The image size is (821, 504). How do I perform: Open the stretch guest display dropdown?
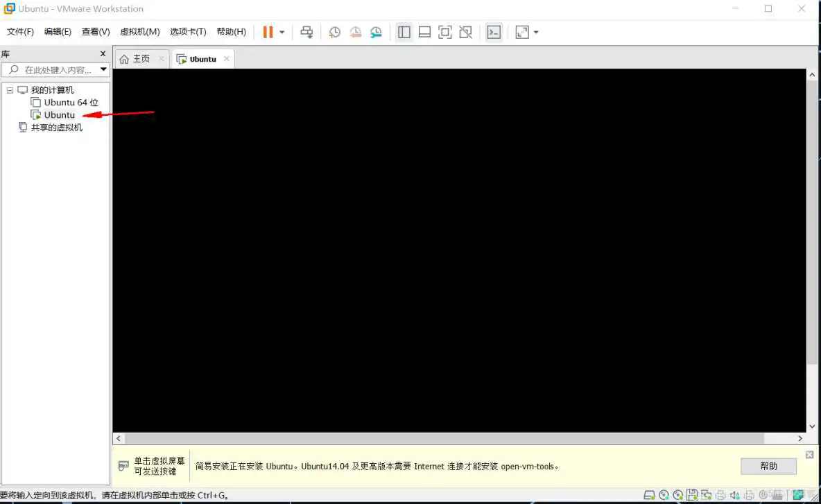pyautogui.click(x=535, y=32)
